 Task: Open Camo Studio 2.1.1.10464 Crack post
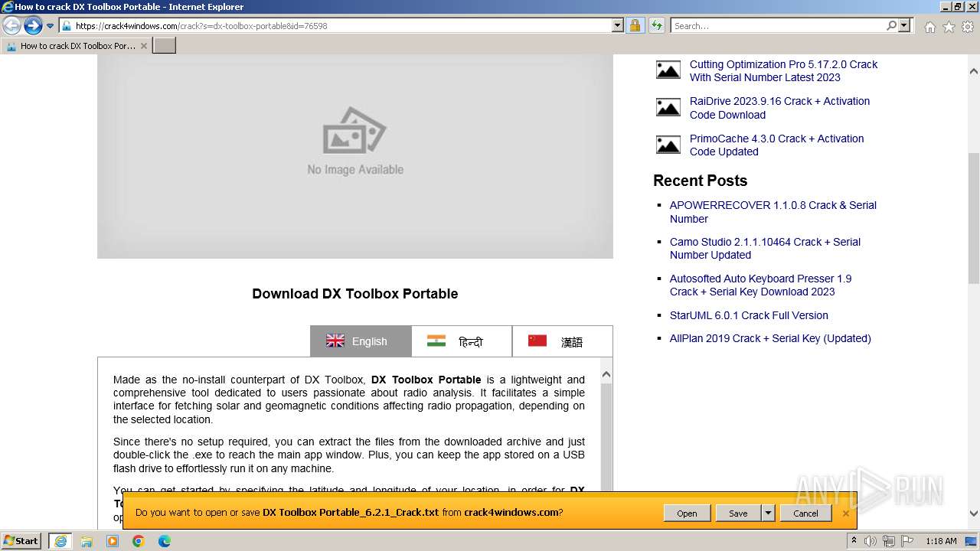(x=765, y=249)
